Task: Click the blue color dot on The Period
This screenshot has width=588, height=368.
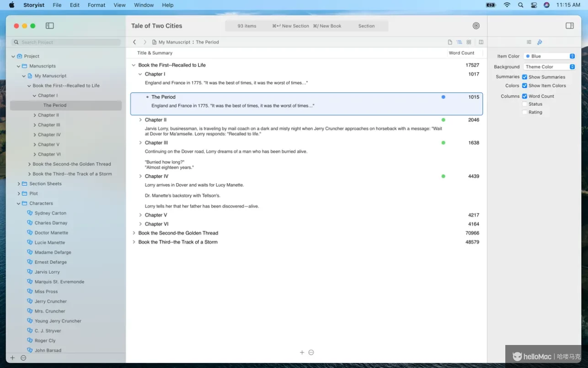Action: tap(443, 97)
